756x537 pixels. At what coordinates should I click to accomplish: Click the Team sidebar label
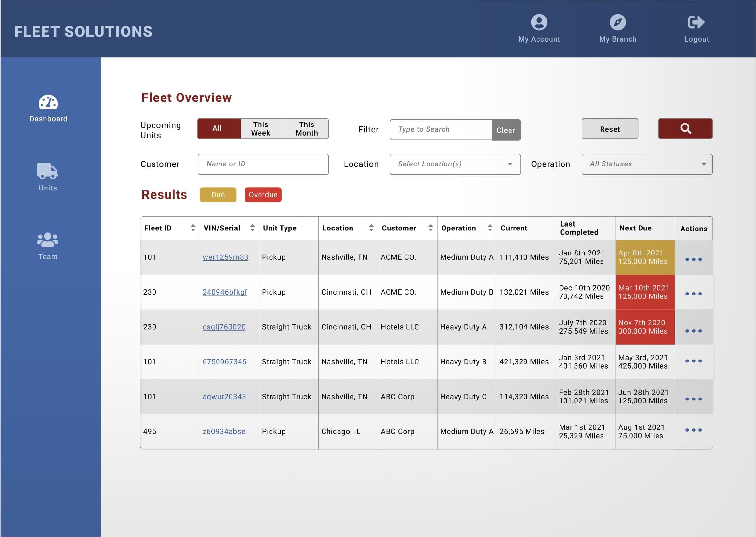tap(47, 257)
